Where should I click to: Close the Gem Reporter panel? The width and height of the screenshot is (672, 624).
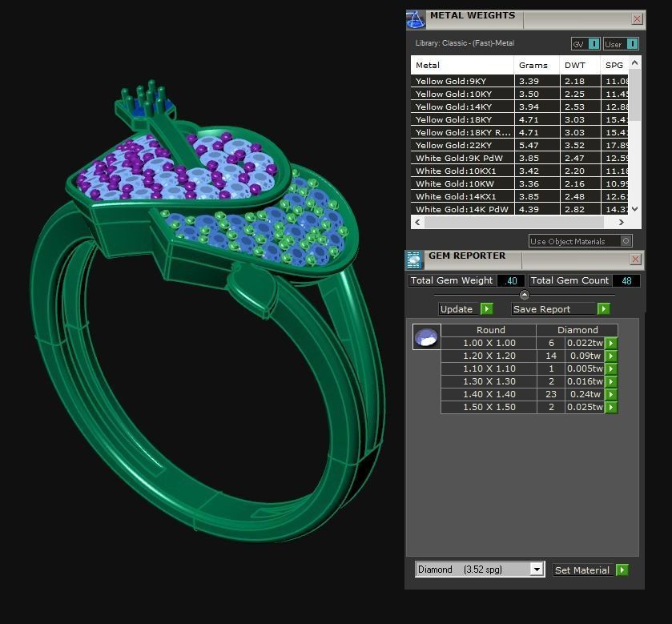point(635,260)
